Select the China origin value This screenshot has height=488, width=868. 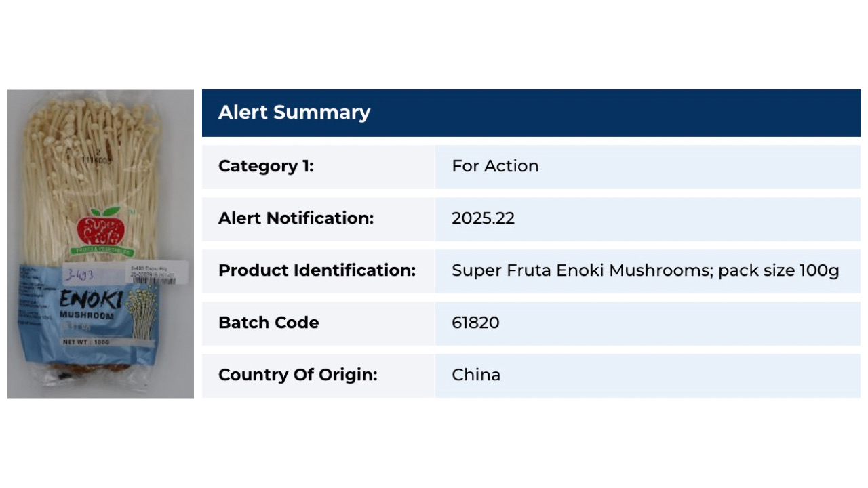point(476,375)
